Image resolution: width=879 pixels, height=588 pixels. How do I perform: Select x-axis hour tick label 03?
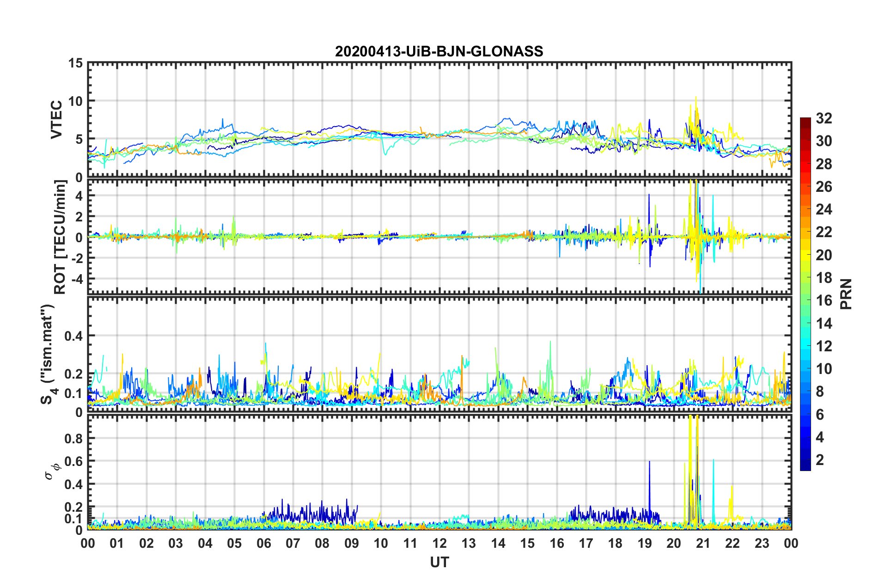point(176,543)
